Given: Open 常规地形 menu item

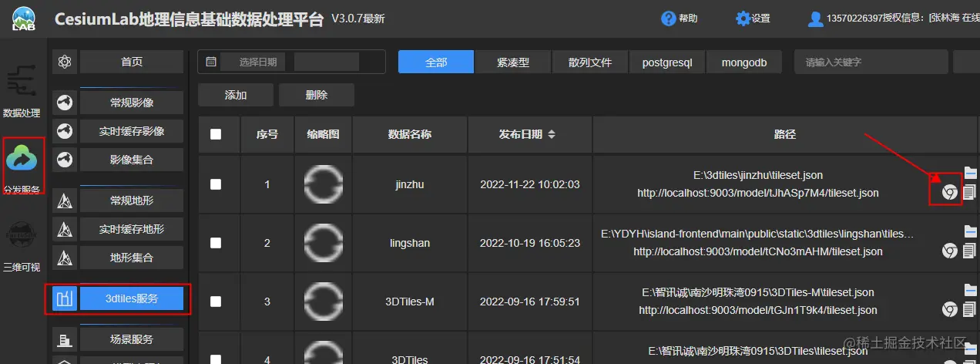Looking at the screenshot, I should [132, 201].
